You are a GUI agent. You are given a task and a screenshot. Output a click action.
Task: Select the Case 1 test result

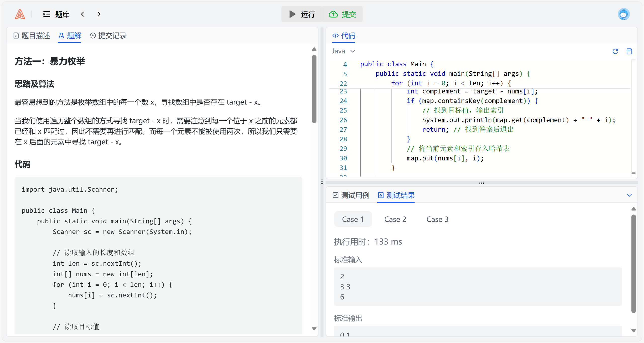pyautogui.click(x=353, y=219)
